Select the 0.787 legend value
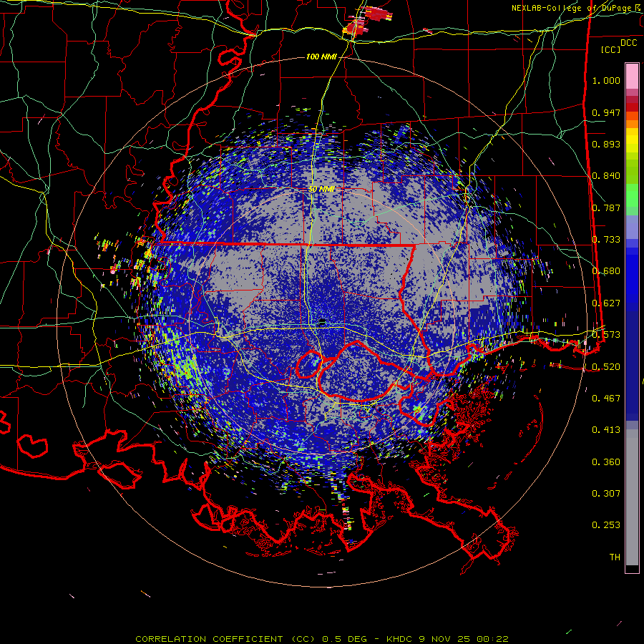This screenshot has width=644, height=644. pyautogui.click(x=606, y=208)
